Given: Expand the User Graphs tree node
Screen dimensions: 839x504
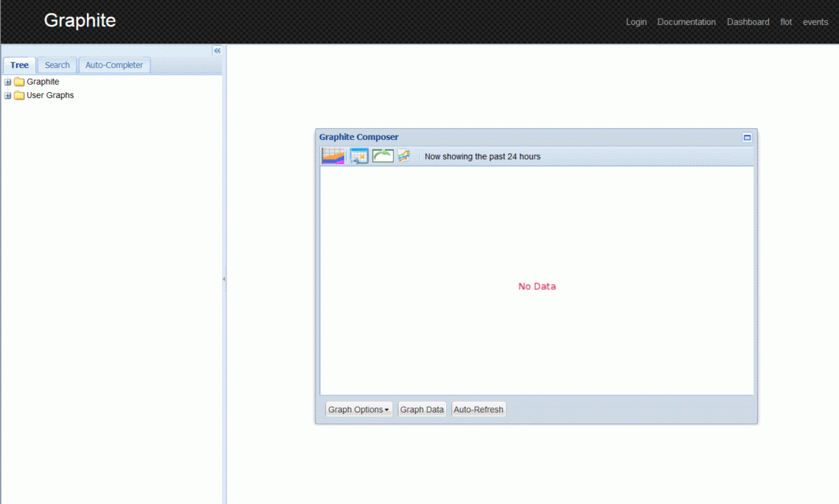Looking at the screenshot, I should tap(7, 96).
